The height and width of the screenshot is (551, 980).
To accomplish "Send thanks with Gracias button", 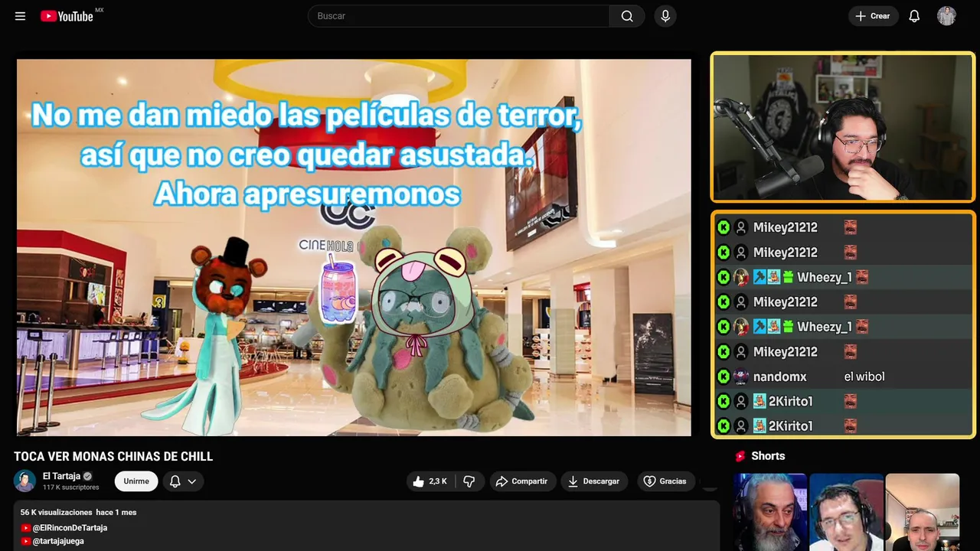I will pyautogui.click(x=665, y=481).
